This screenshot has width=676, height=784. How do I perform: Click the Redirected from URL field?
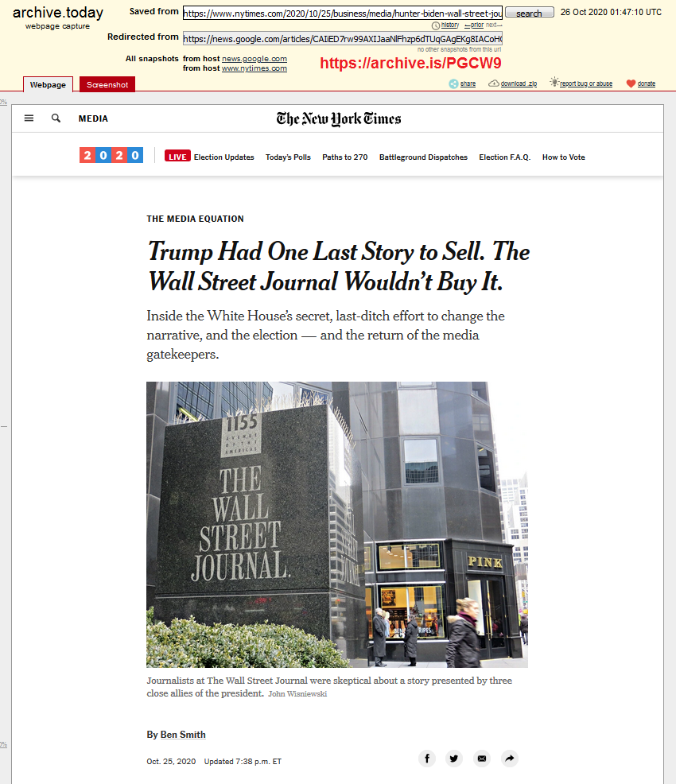click(343, 38)
